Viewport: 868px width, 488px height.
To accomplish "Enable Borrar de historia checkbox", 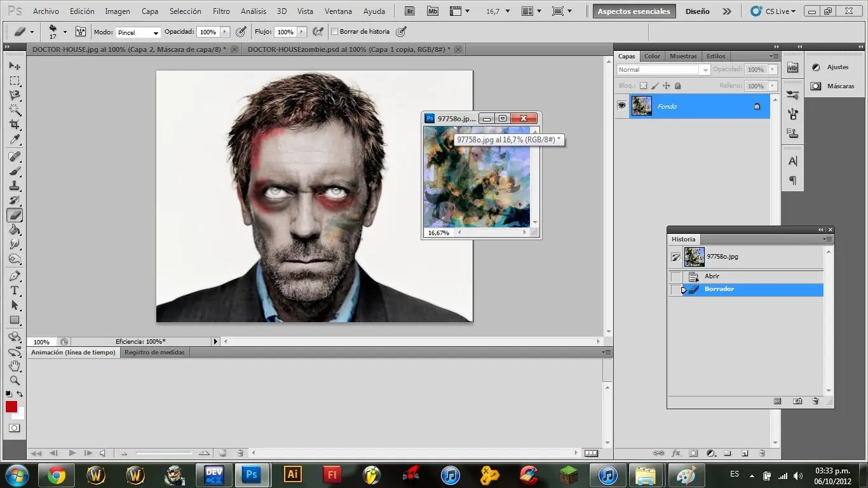I will pos(335,32).
